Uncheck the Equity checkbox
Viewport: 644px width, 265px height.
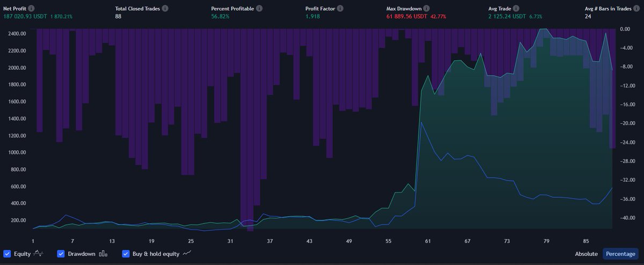point(7,254)
